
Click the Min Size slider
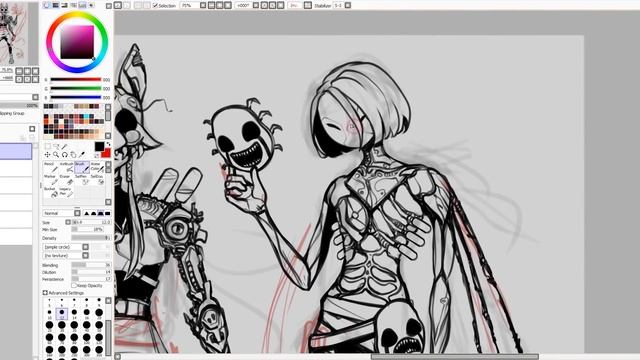coord(87,230)
